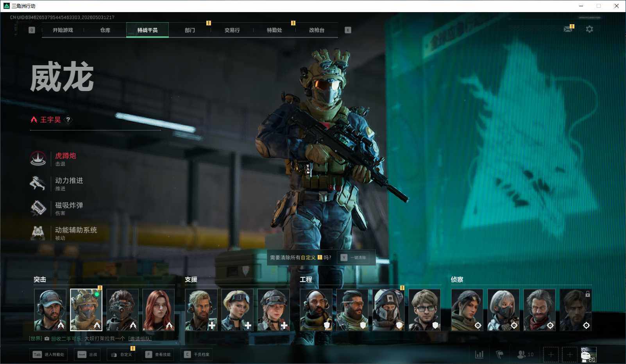Image resolution: width=626 pixels, height=364 pixels.
Task: Open the 自定义 customize button
Action: [121, 355]
